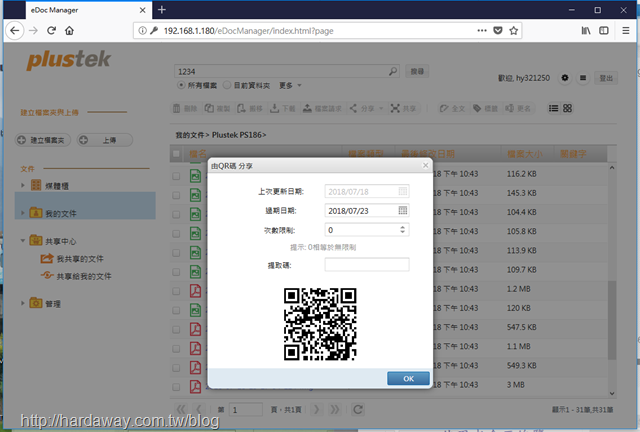Click 刪除 delete trash toolbar icon
This screenshot has height=432, width=640.
click(185, 108)
